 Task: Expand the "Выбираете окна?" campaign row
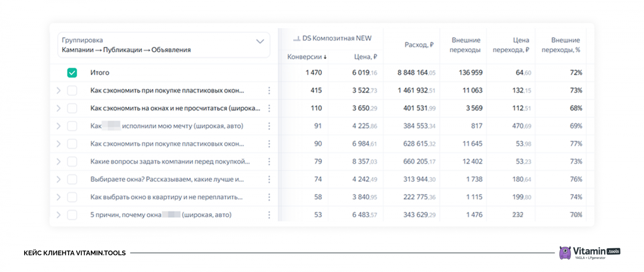pyautogui.click(x=58, y=179)
